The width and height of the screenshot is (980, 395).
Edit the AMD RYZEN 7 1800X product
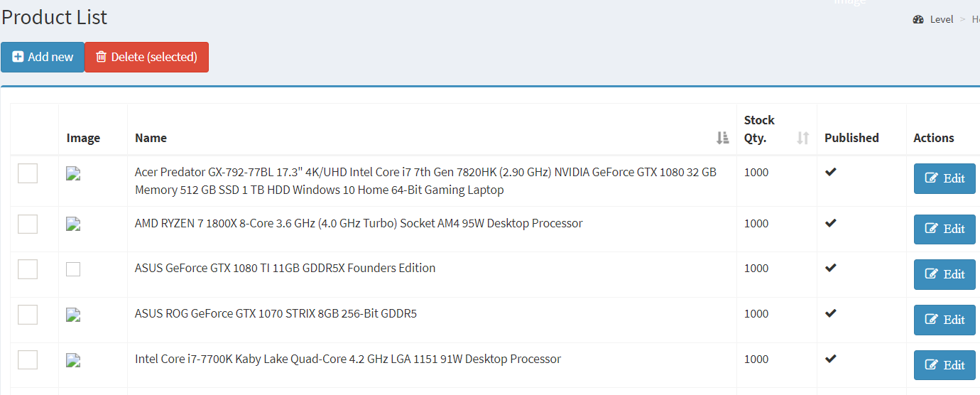coord(944,229)
